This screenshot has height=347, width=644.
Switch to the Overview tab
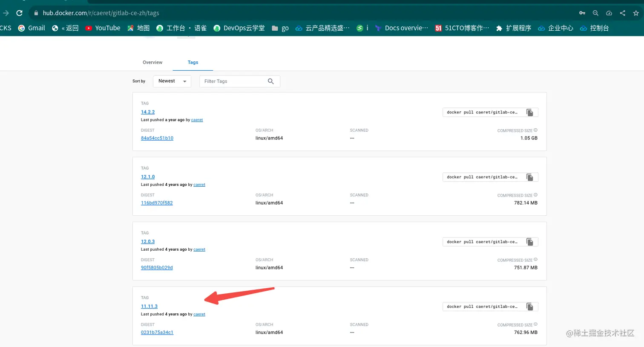152,62
